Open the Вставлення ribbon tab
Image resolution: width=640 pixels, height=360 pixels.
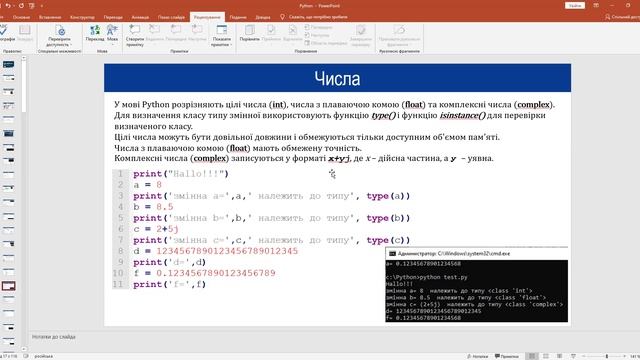(x=50, y=17)
